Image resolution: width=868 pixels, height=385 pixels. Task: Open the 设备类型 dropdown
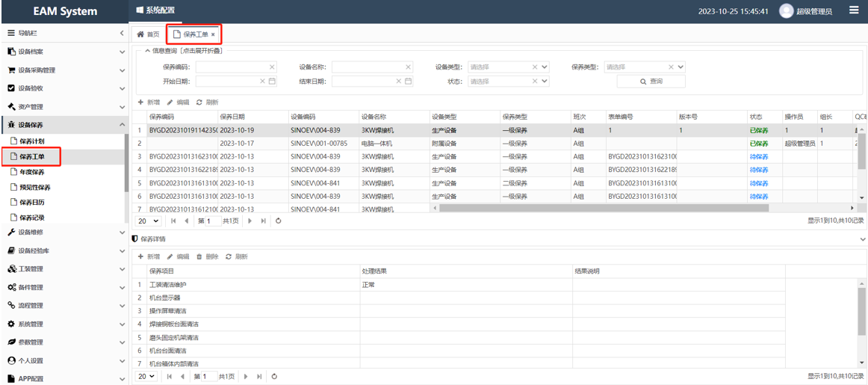[545, 67]
